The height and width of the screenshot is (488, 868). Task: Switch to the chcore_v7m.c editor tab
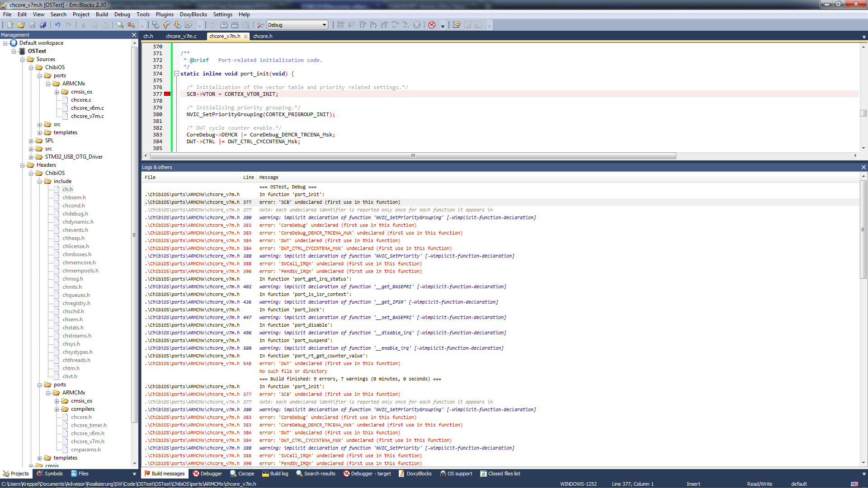tap(181, 36)
